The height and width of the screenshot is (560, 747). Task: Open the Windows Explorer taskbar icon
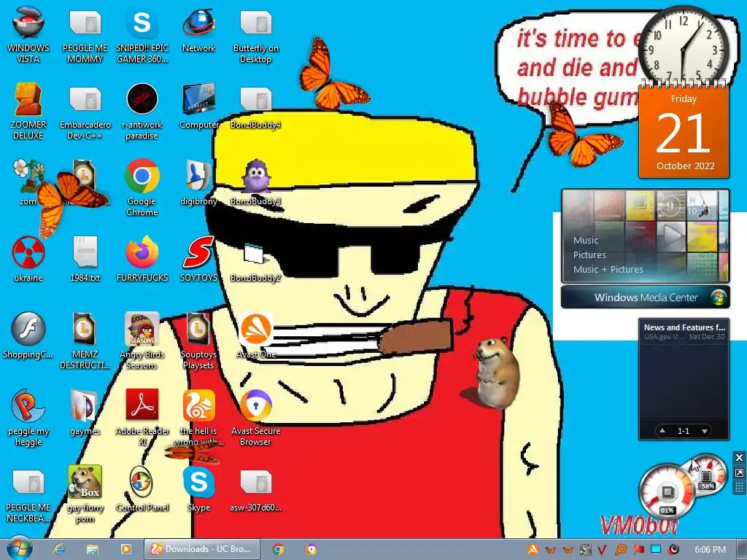[x=93, y=549]
